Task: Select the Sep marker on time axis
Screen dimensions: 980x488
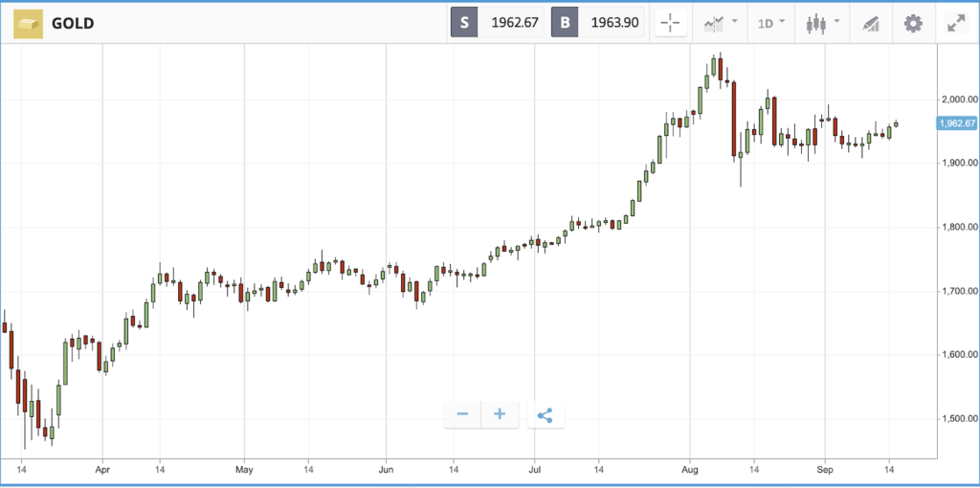Action: point(826,467)
